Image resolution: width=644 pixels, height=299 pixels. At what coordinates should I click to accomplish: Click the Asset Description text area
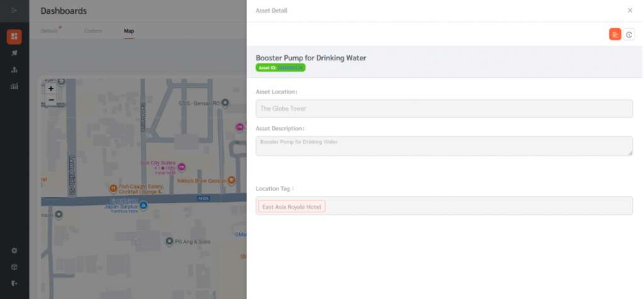pyautogui.click(x=444, y=146)
